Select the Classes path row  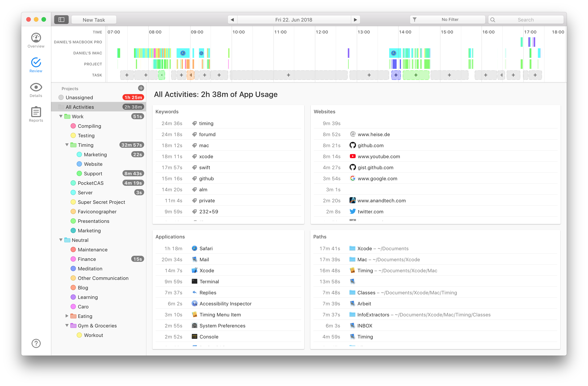(x=435, y=292)
